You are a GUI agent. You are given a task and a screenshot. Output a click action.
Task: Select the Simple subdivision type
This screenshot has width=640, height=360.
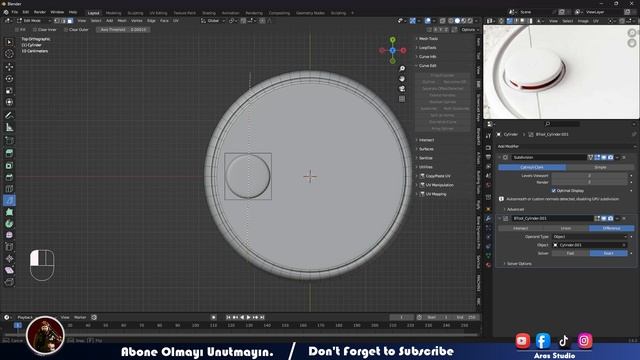(600, 167)
